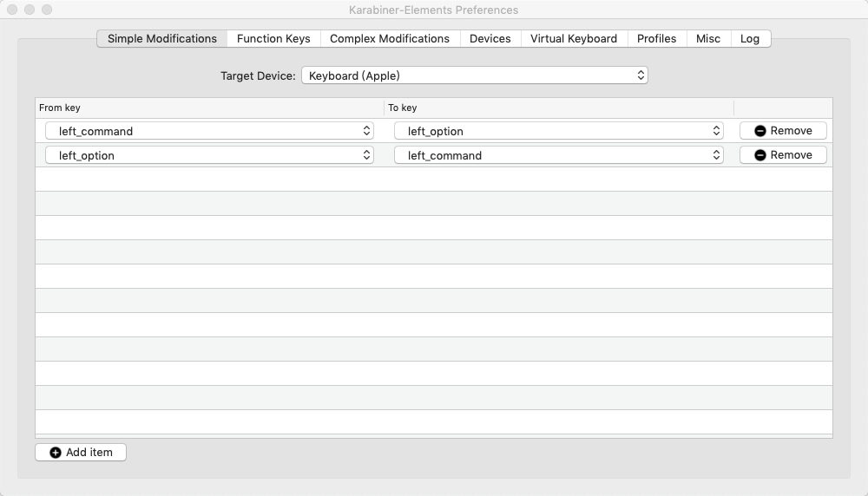The height and width of the screenshot is (496, 868).
Task: Switch to Complex Modifications tab
Action: 390,39
